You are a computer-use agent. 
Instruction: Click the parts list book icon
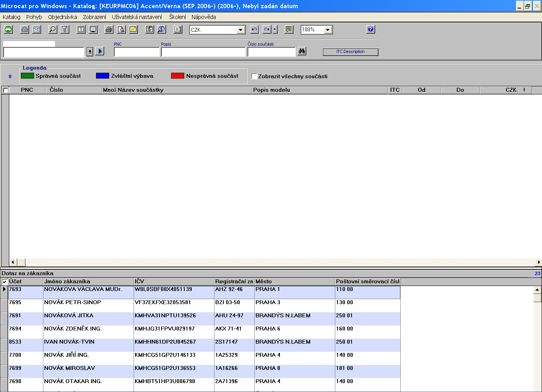(x=149, y=29)
